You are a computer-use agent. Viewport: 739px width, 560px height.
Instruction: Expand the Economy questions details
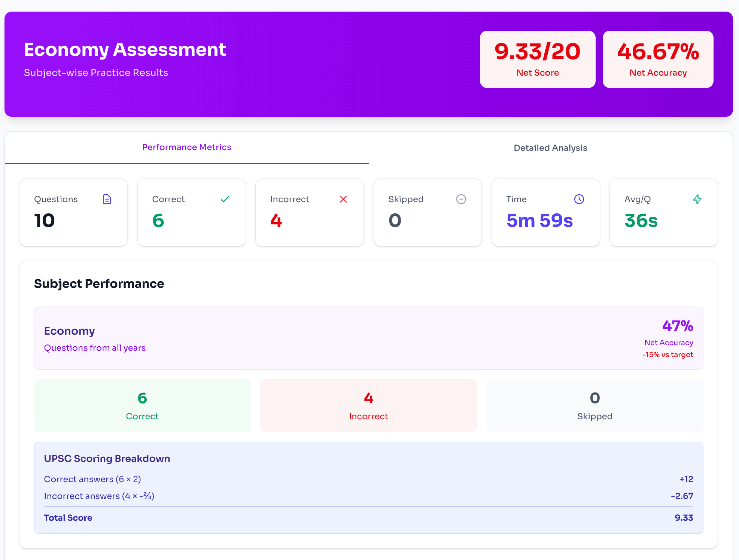click(95, 347)
